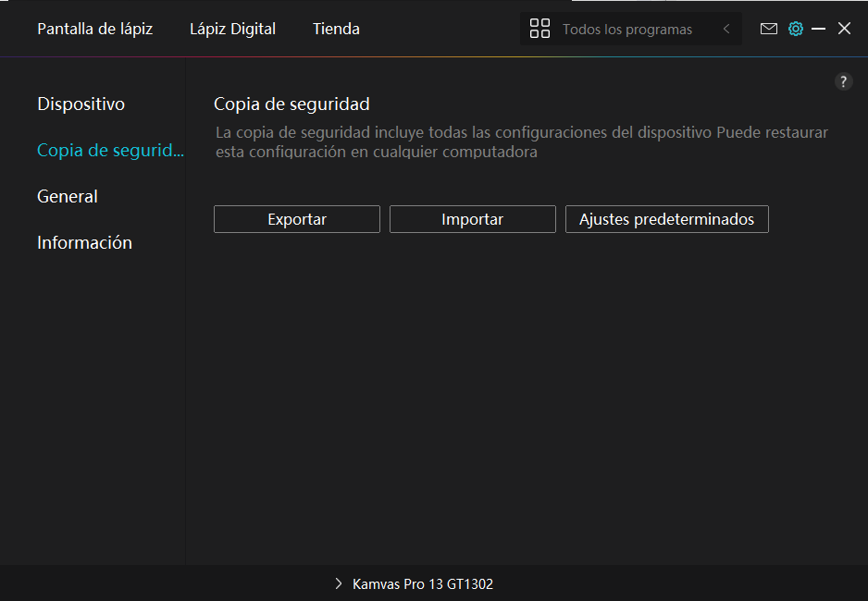This screenshot has height=601, width=868.
Task: Click the Ajustes predeterminados button
Action: (x=666, y=219)
